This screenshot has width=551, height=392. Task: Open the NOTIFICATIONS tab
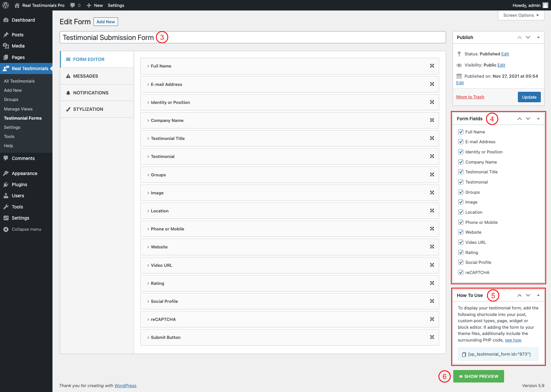pos(91,93)
